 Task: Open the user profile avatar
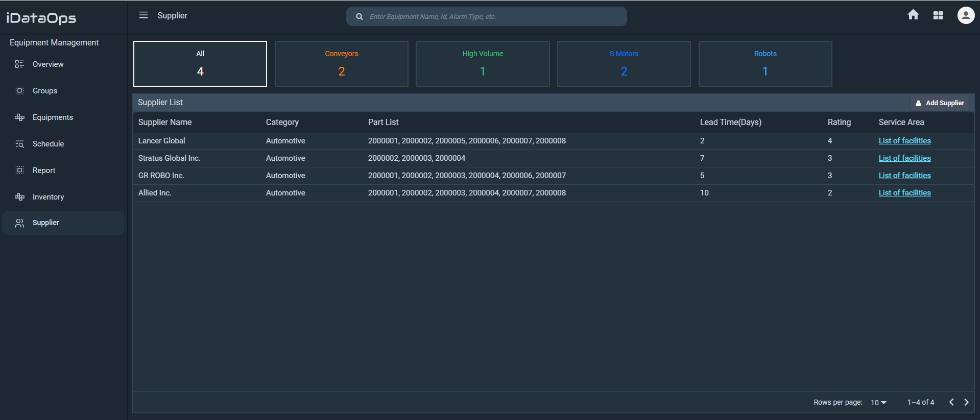tap(965, 15)
